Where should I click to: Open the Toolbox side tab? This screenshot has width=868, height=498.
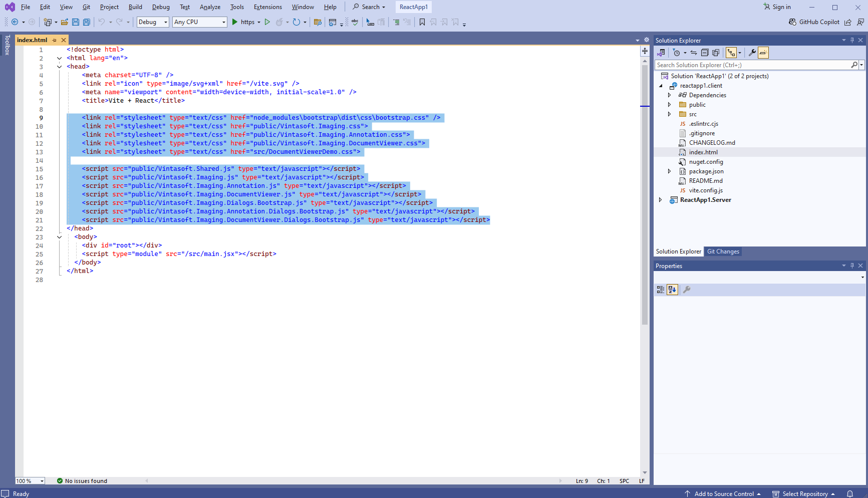click(x=7, y=45)
